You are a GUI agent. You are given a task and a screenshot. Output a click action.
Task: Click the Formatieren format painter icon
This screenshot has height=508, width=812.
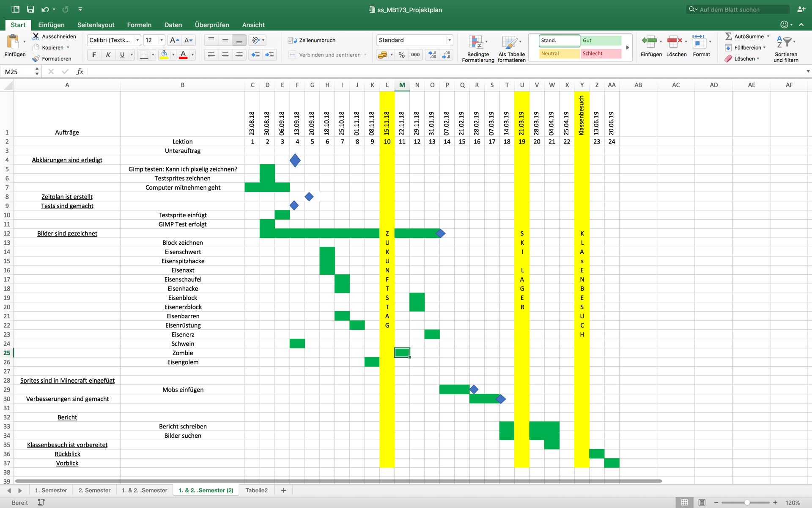coord(36,58)
